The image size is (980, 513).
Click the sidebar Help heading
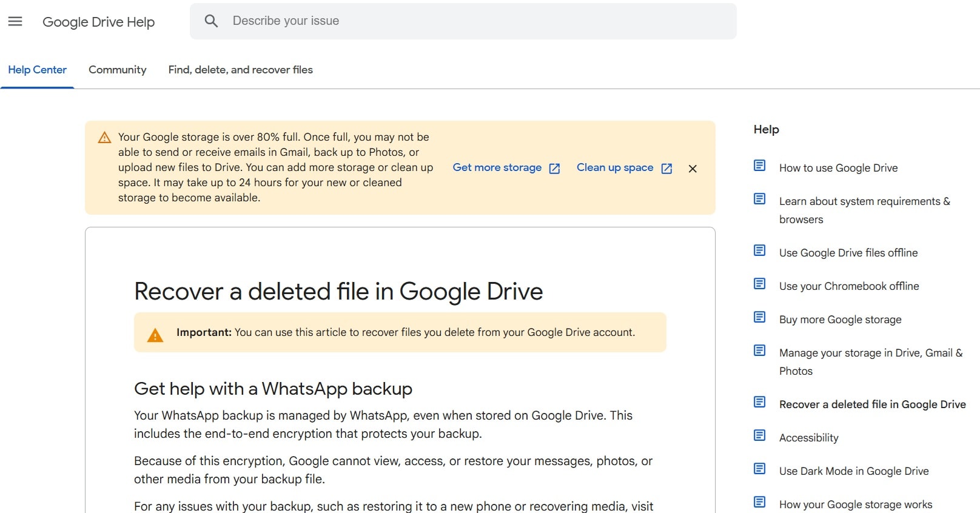766,129
